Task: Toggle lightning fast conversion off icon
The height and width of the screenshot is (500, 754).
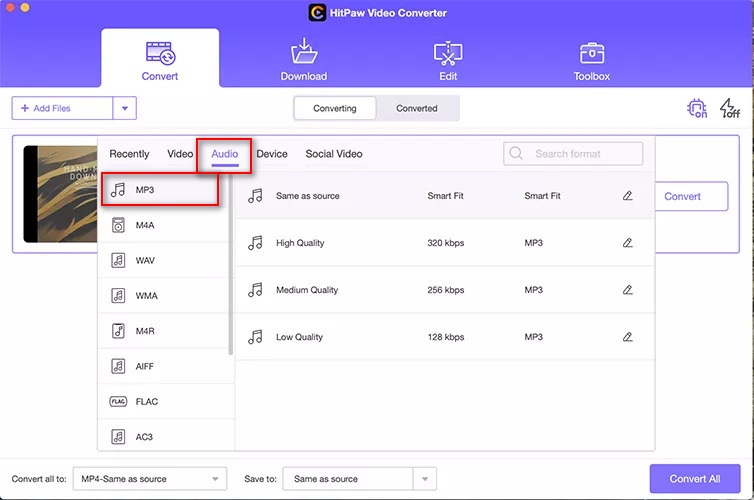Action: (x=729, y=108)
